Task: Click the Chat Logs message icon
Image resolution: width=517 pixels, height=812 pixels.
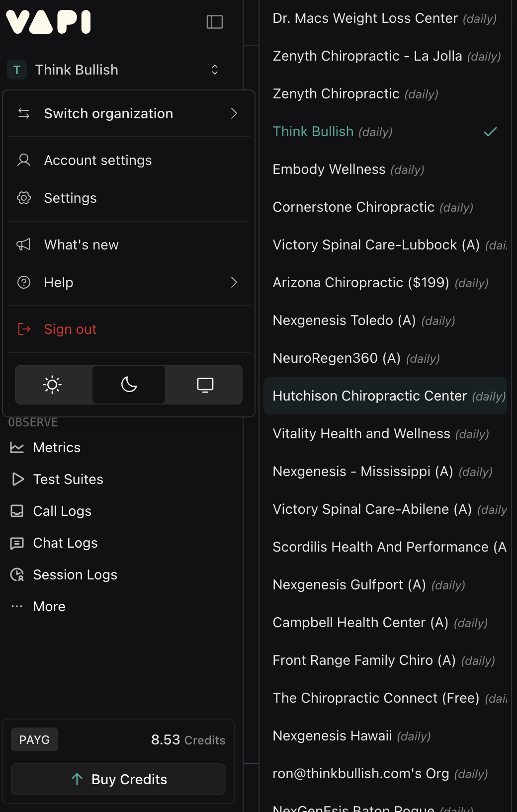Action: [x=17, y=543]
